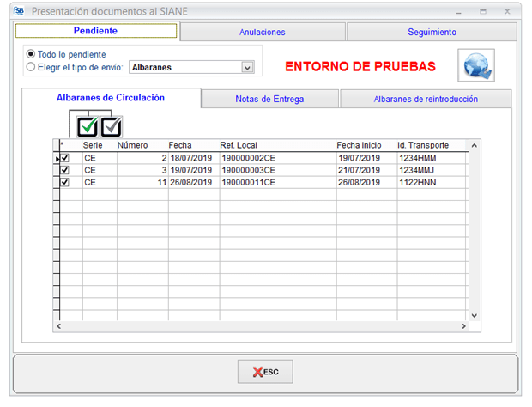
Task: Click the grid's horizontal scrollbar right arrow
Action: click(463, 326)
